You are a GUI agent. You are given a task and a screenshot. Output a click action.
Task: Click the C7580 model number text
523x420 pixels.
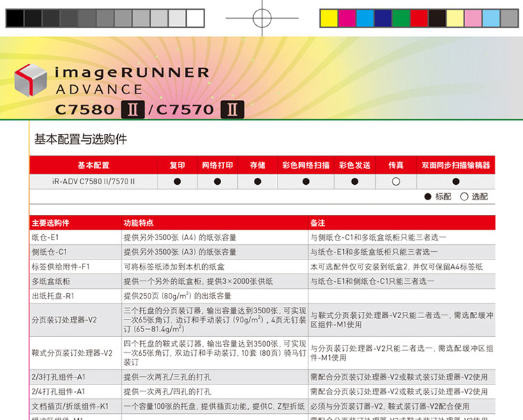pyautogui.click(x=84, y=110)
